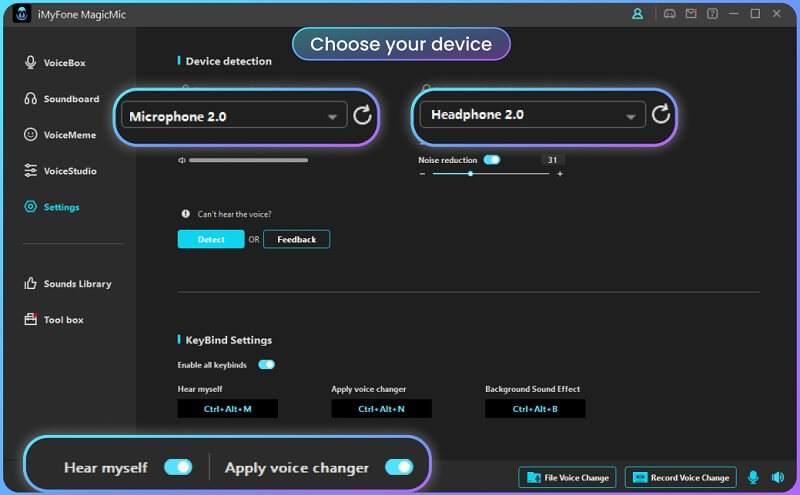Go to VoiceMeme in the sidebar

tap(60, 135)
